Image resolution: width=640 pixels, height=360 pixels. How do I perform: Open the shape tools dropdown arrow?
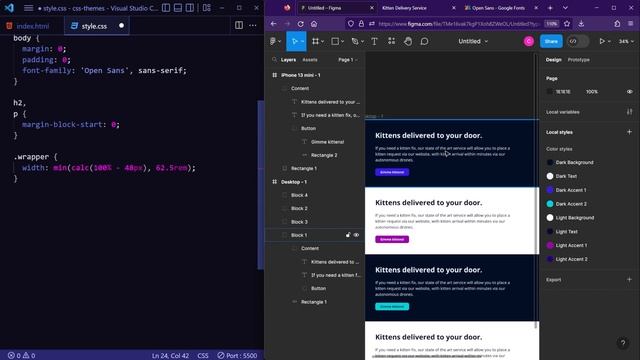click(342, 42)
